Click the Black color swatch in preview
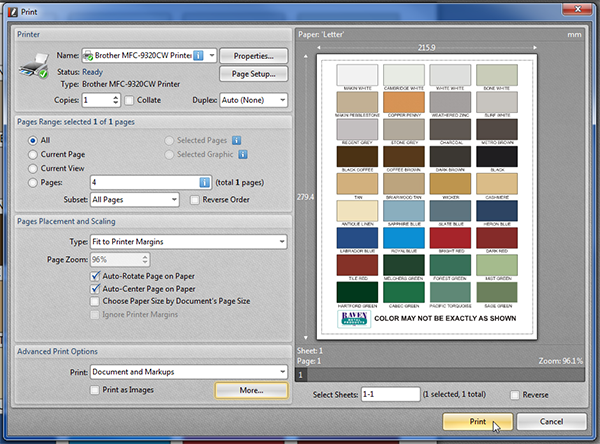This screenshot has width=600, height=444. tap(497, 156)
